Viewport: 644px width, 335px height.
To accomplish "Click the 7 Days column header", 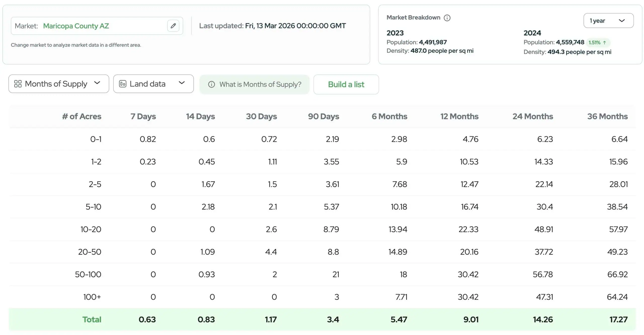I will pos(143,116).
